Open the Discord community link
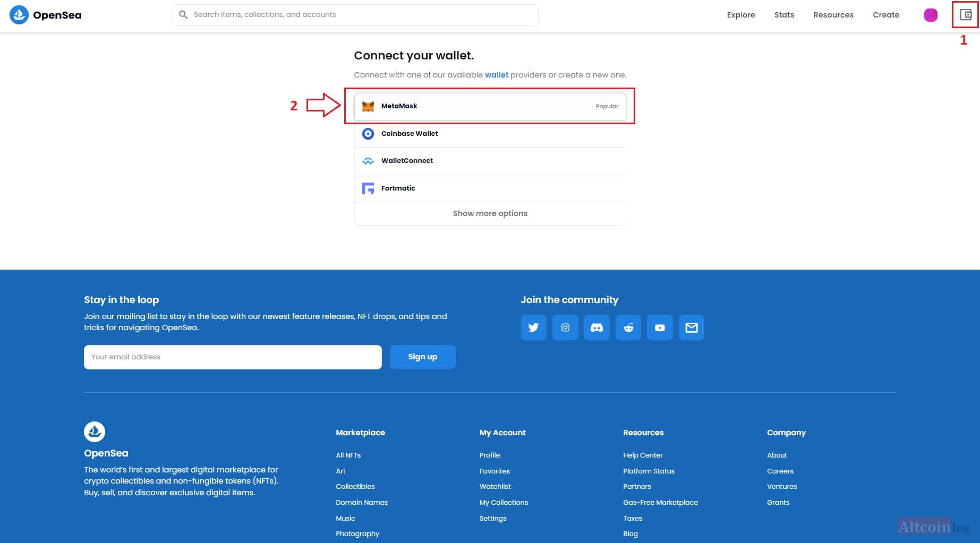The width and height of the screenshot is (980, 543). point(596,327)
